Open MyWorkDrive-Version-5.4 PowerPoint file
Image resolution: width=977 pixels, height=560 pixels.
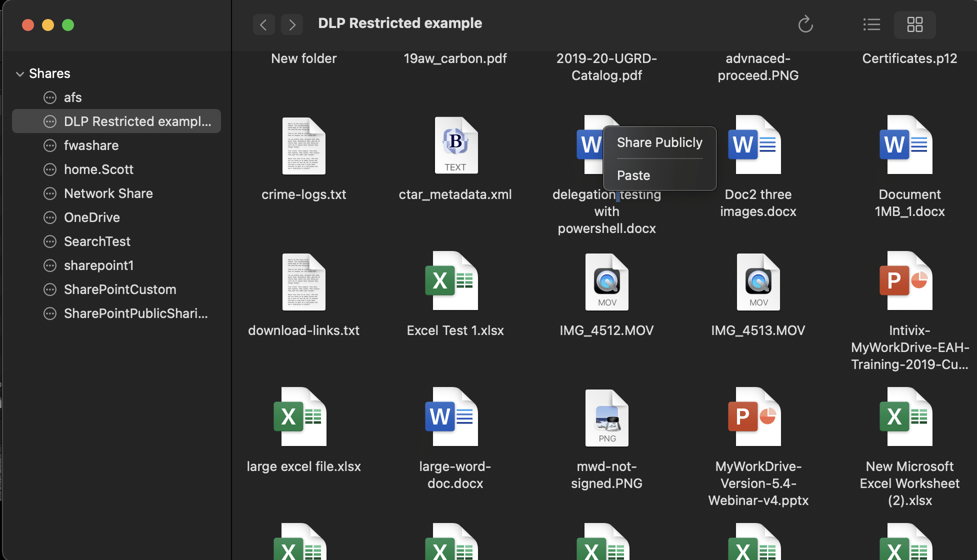click(755, 417)
